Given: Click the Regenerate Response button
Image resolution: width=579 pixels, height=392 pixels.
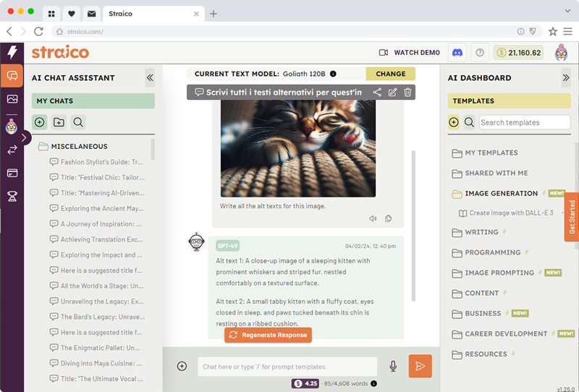Looking at the screenshot, I should point(267,335).
